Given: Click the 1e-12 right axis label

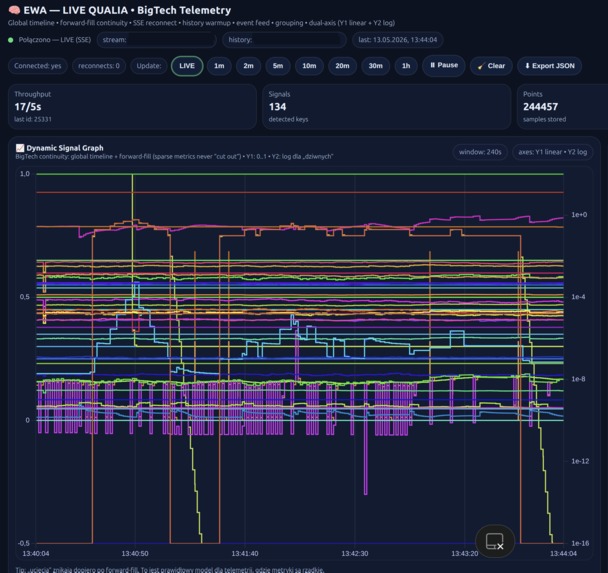Looking at the screenshot, I should tap(580, 461).
